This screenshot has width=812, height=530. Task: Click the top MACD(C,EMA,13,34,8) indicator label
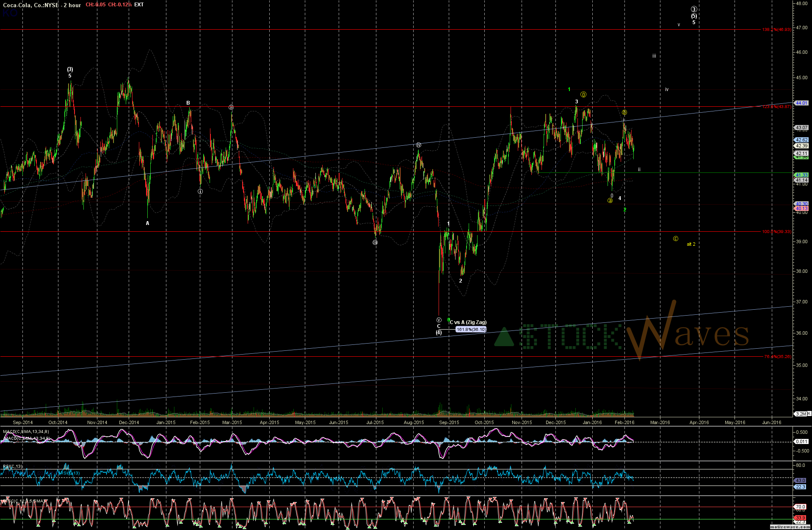[27, 432]
